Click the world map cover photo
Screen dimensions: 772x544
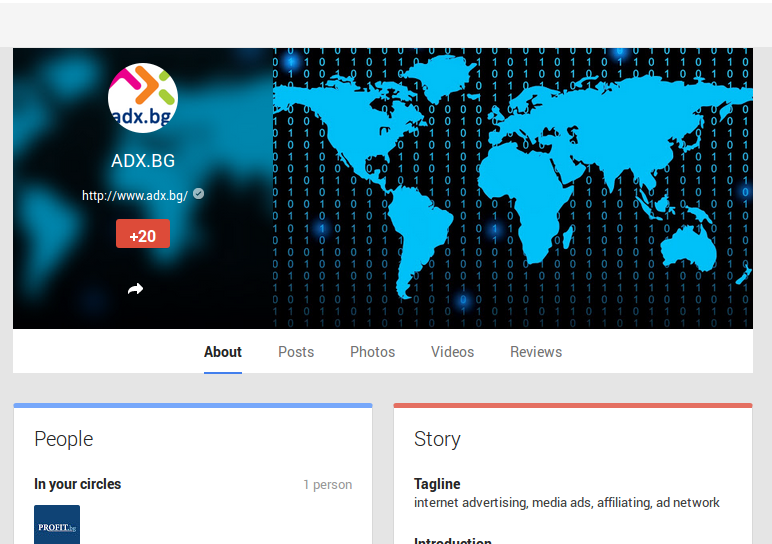[x=513, y=188]
